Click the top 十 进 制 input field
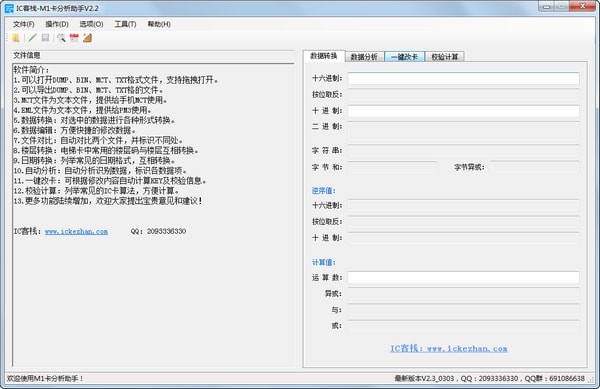Image resolution: width=600 pixels, height=389 pixels. coord(463,111)
